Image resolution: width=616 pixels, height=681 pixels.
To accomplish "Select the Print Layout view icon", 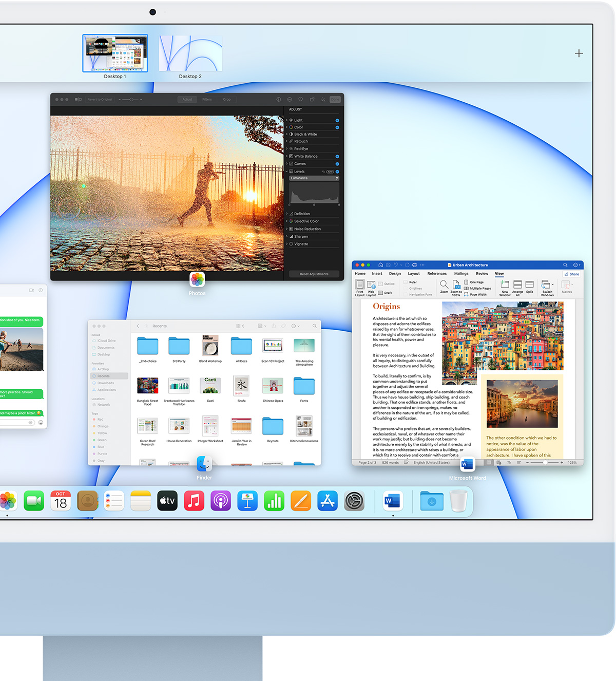I will (360, 285).
